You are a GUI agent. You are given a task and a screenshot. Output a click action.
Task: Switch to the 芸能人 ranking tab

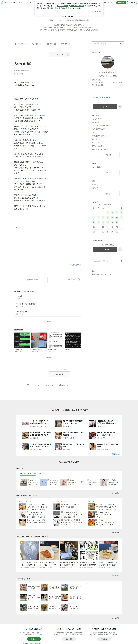41,474
